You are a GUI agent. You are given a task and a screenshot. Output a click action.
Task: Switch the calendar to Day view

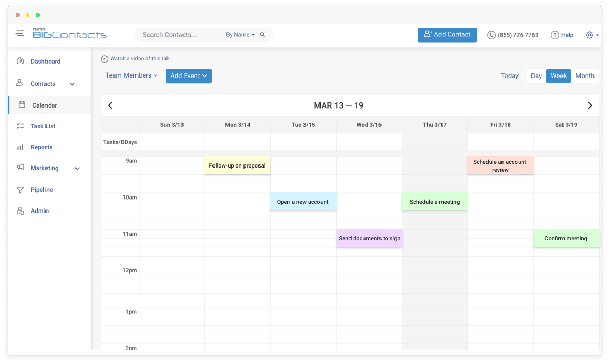tap(536, 75)
